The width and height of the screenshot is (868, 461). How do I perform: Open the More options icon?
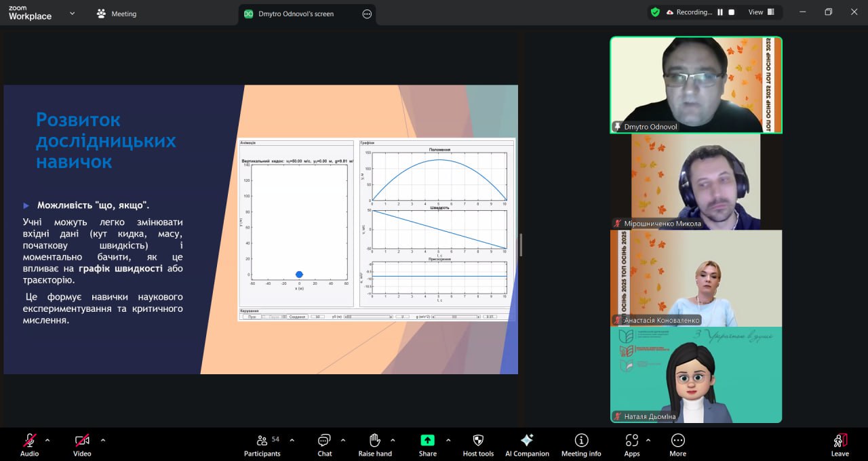[677, 440]
